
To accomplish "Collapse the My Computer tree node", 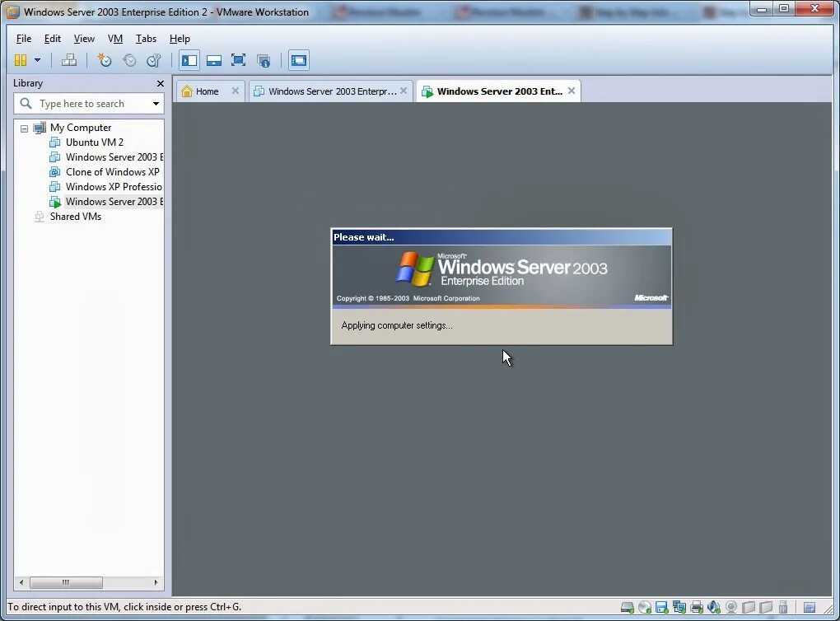I will click(24, 128).
